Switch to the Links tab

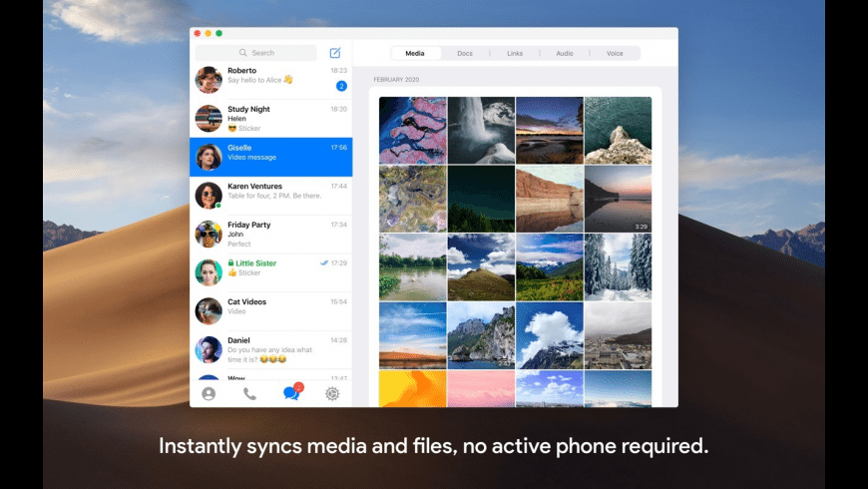click(515, 53)
